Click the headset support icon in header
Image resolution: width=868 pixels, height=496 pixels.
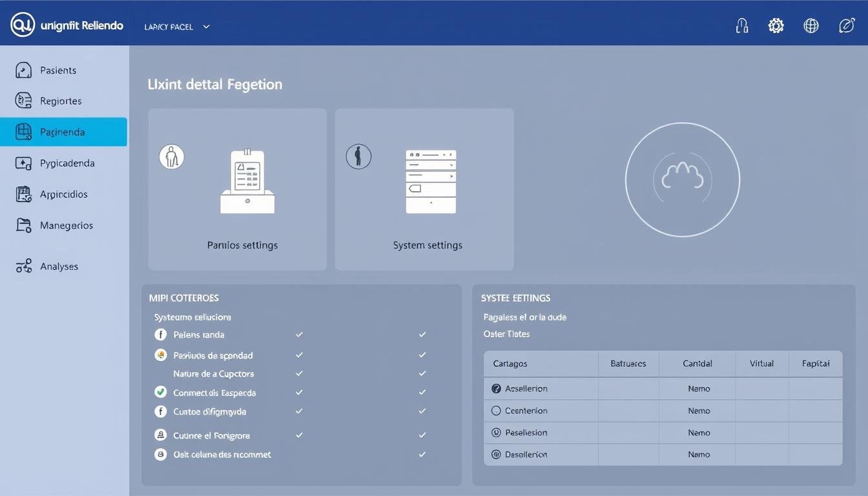tap(742, 26)
